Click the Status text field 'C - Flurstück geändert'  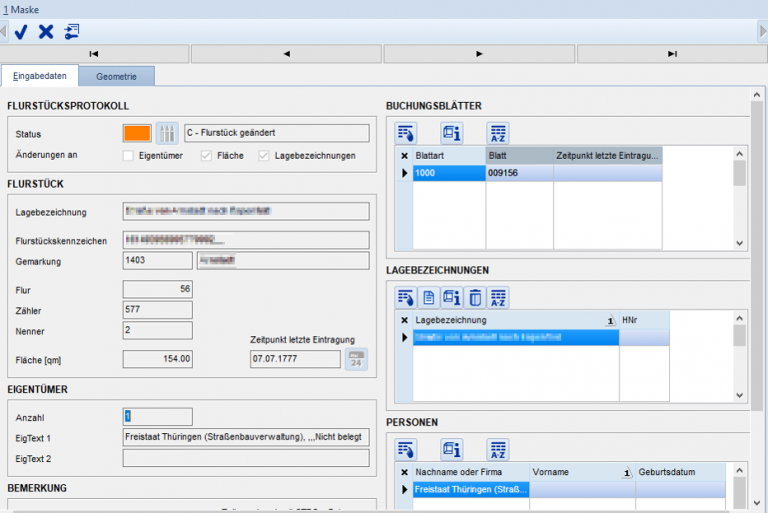(x=277, y=133)
